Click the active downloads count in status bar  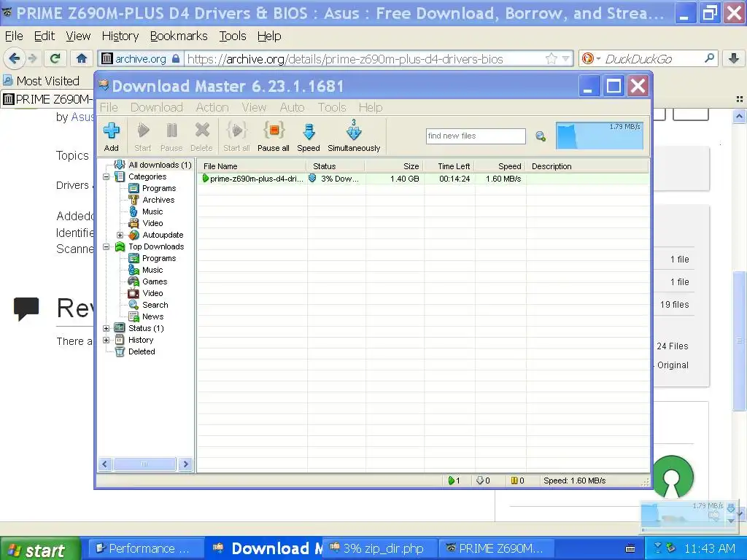tap(454, 481)
